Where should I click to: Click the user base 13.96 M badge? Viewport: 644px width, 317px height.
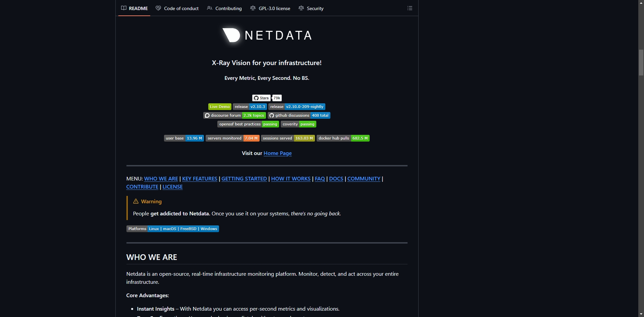coord(184,138)
